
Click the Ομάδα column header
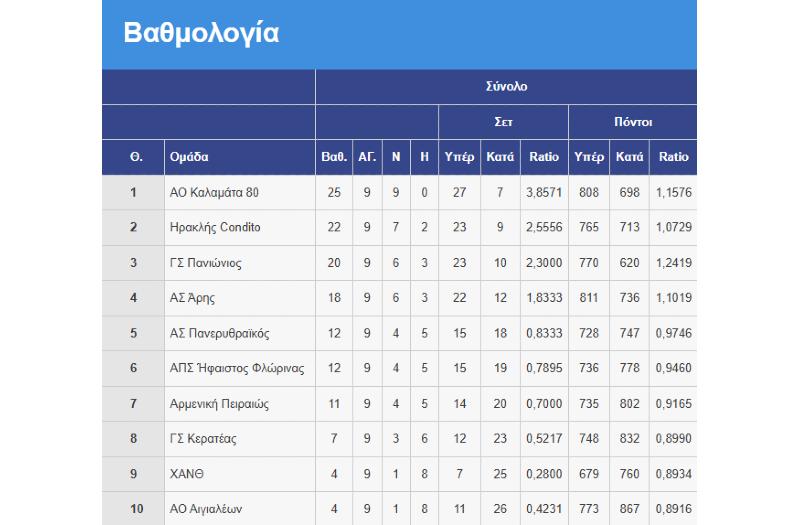[190, 157]
